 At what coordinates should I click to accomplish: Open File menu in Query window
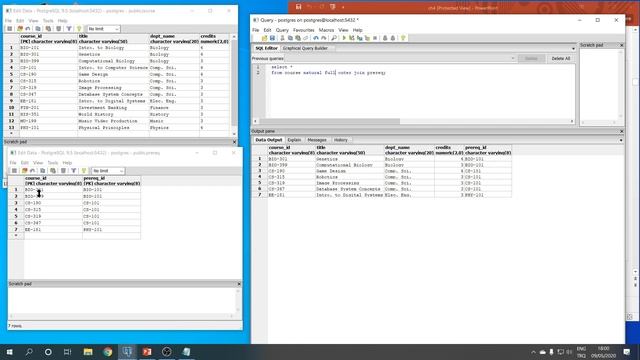pyautogui.click(x=256, y=30)
